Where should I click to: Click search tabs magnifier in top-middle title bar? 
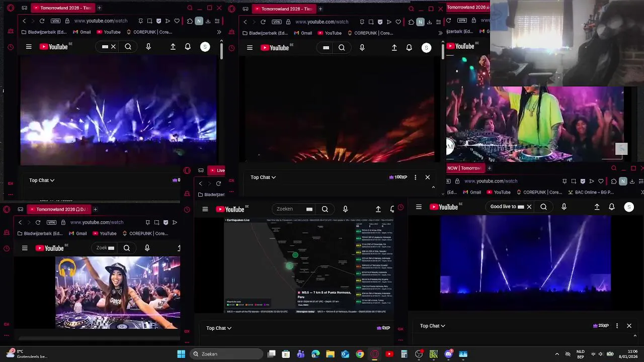point(411,9)
